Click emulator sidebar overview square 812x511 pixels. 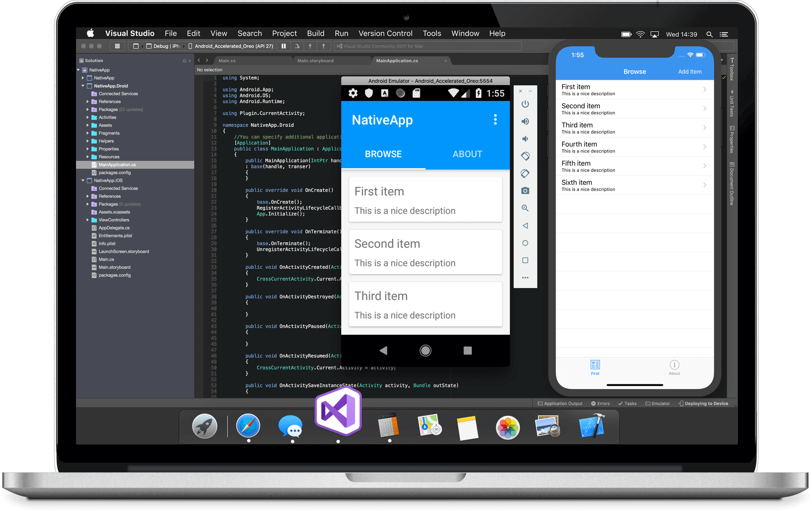[525, 260]
